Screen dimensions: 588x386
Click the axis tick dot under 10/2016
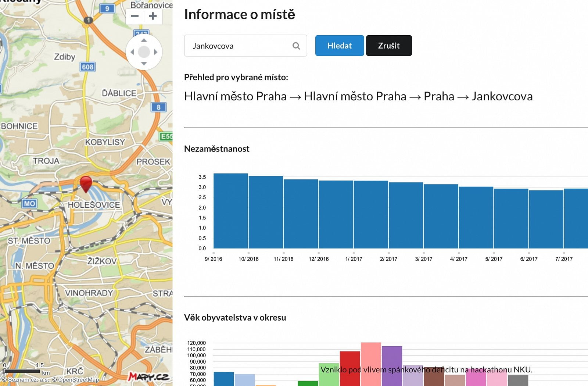tap(248, 253)
